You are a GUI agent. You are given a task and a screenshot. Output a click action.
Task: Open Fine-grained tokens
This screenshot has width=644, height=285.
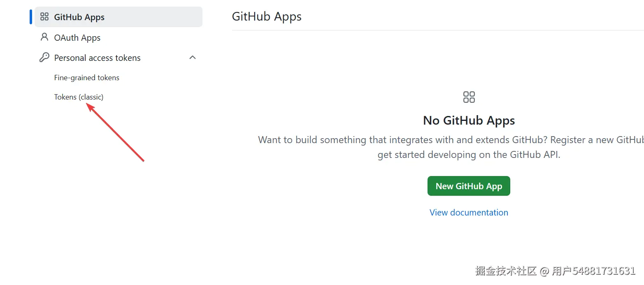coord(87,78)
